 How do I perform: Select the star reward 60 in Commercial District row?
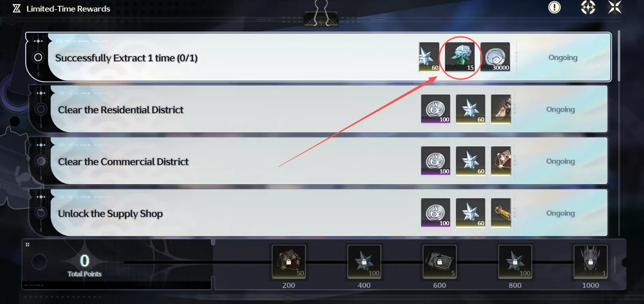coord(470,161)
